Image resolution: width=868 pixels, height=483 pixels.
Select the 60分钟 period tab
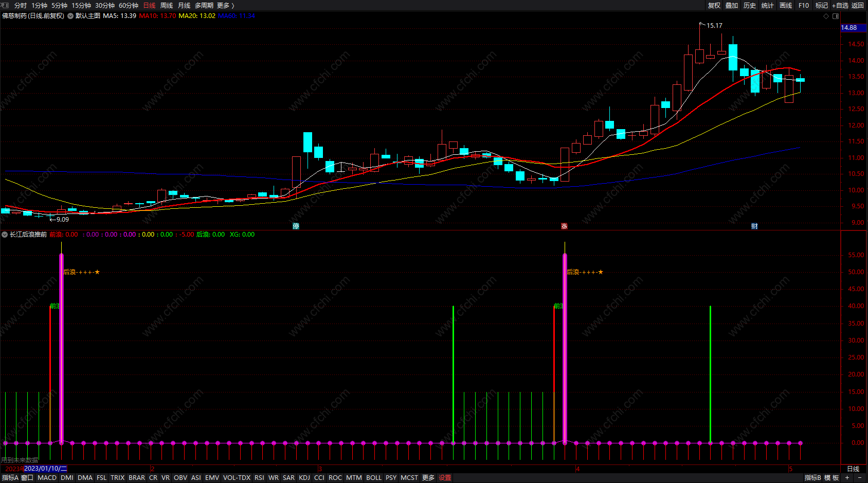pyautogui.click(x=129, y=5)
